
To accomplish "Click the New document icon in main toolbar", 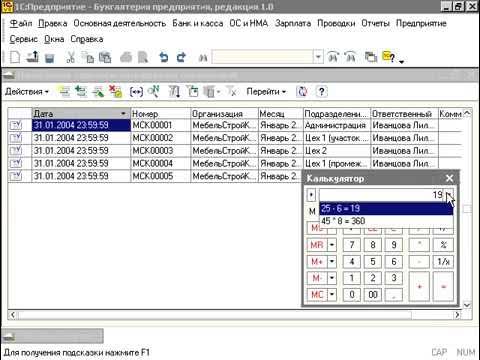I will 15,57.
